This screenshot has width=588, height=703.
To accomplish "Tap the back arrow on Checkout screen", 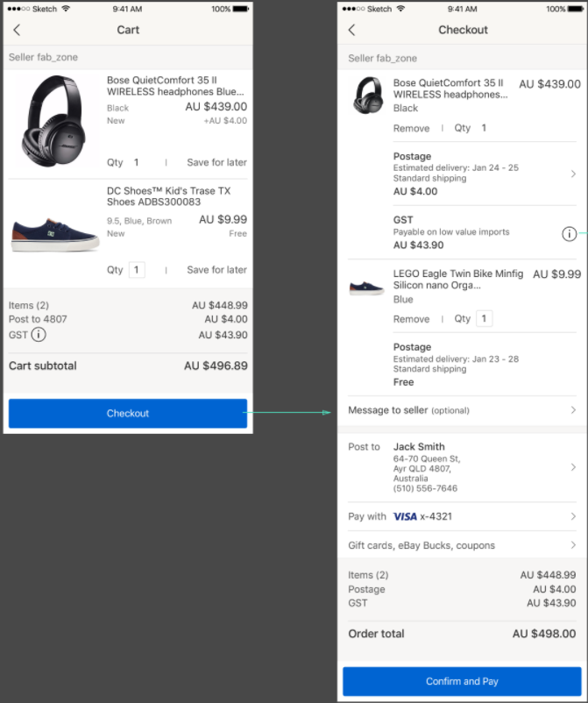I will (x=352, y=30).
